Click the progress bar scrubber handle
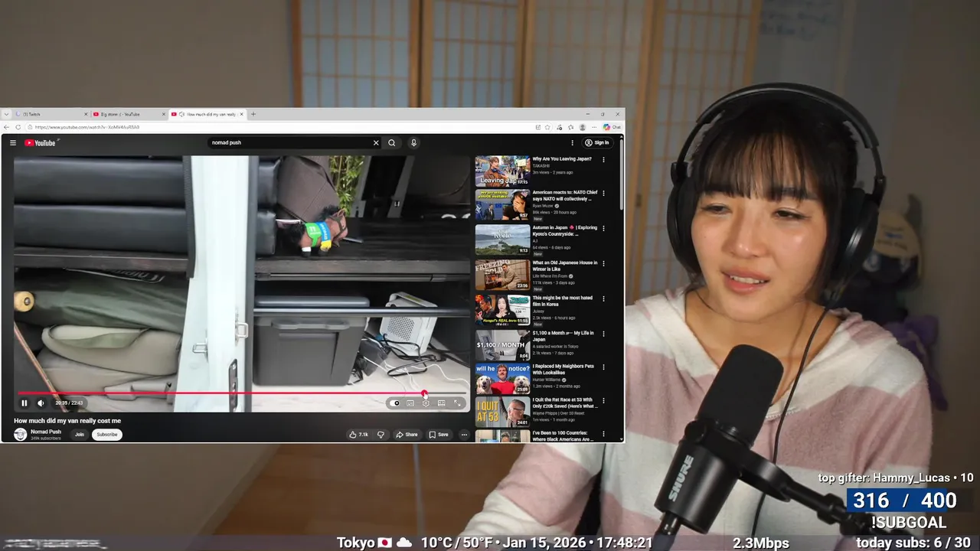Image resolution: width=980 pixels, height=551 pixels. point(424,393)
